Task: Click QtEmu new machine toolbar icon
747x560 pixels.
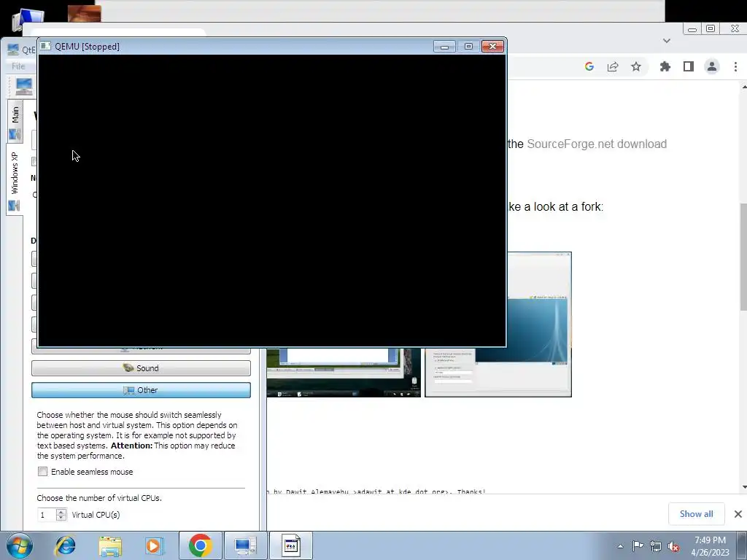Action: [x=23, y=87]
